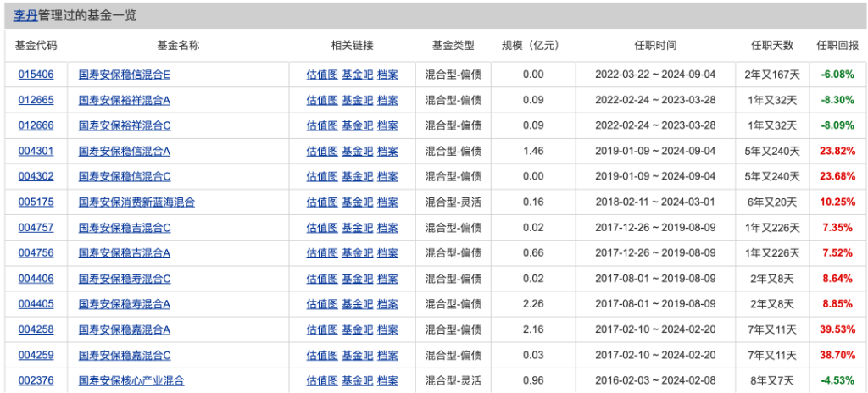Open 档案 for 国寿安保稳寿混合A row
The width and height of the screenshot is (868, 393).
point(387,304)
